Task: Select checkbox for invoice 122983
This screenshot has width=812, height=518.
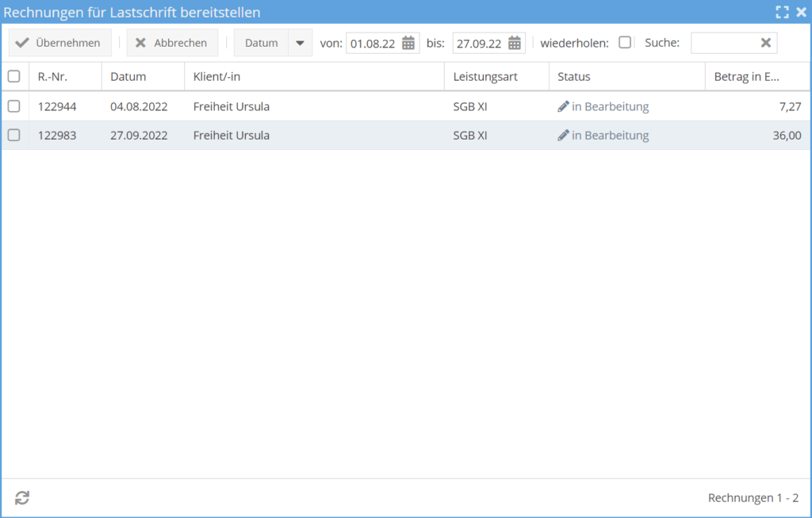Action: 13,136
